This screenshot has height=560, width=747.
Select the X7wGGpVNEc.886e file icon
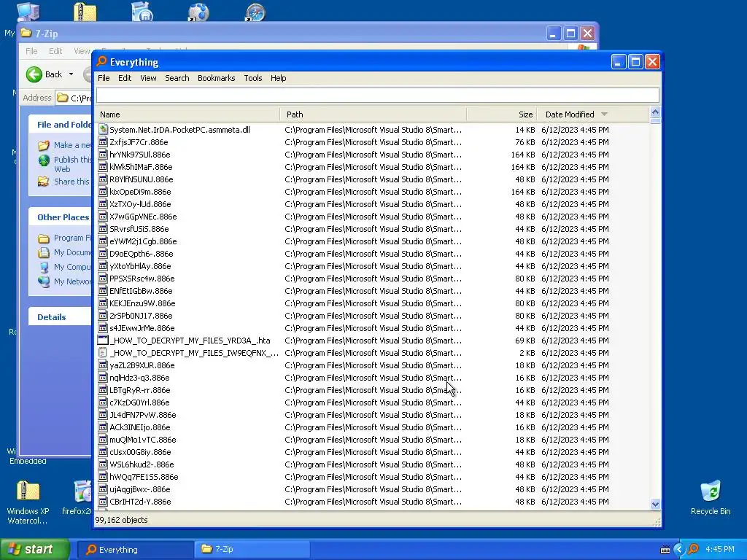pyautogui.click(x=103, y=216)
